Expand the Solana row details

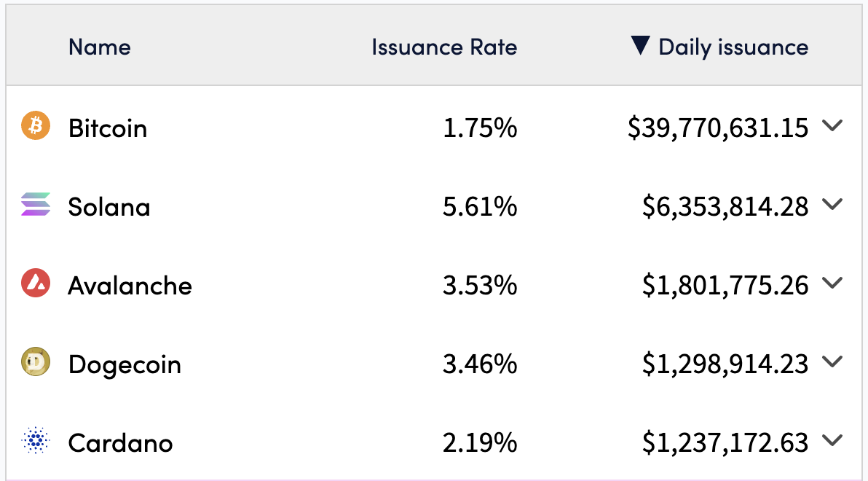click(x=832, y=204)
